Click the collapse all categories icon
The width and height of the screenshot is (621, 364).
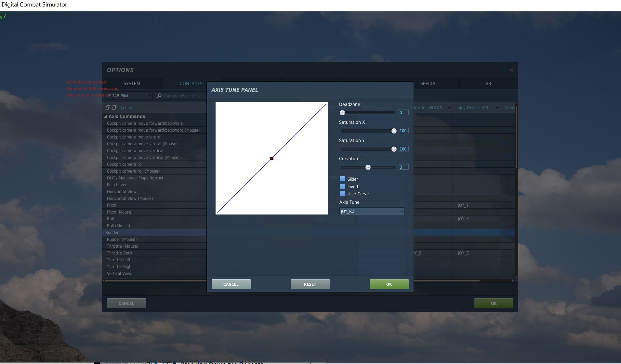pyautogui.click(x=114, y=108)
